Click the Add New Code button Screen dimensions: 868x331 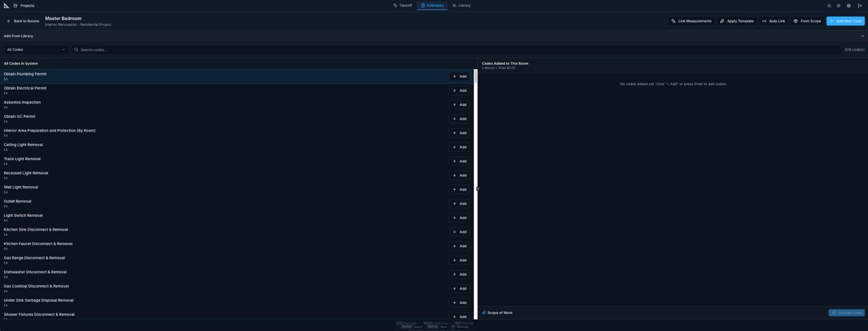(x=845, y=21)
